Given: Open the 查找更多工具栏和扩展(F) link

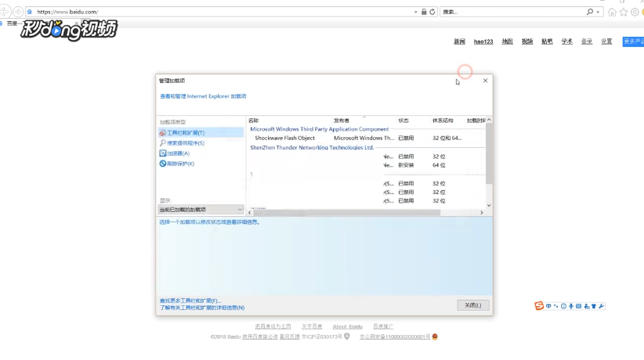Looking at the screenshot, I should pos(190,301).
